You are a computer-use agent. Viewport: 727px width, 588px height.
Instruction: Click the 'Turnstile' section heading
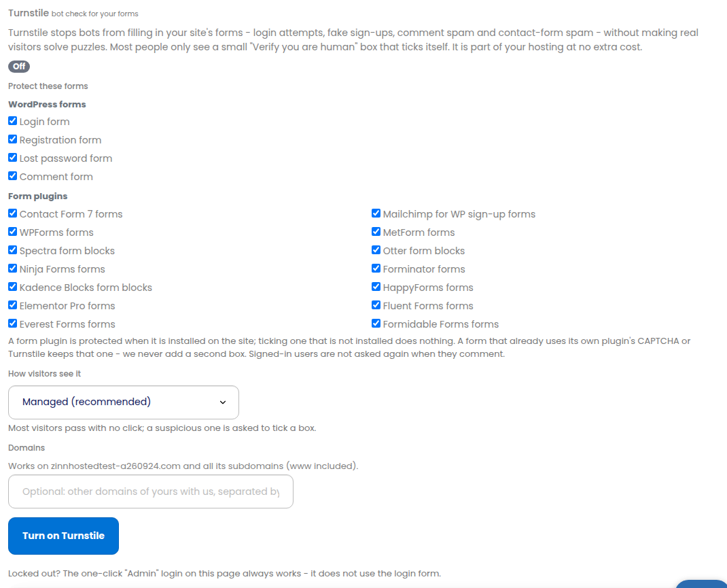click(x=29, y=13)
